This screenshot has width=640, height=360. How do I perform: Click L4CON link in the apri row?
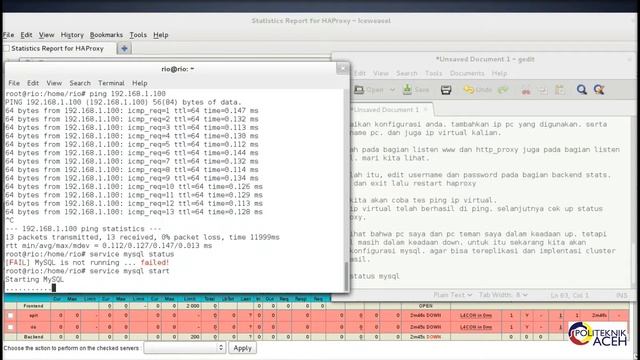click(476, 316)
